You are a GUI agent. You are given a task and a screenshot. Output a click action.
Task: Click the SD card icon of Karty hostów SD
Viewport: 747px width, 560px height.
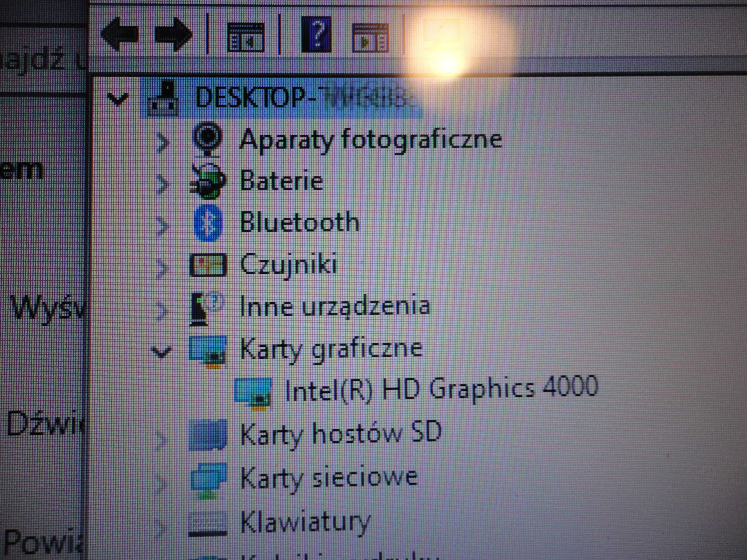click(207, 435)
